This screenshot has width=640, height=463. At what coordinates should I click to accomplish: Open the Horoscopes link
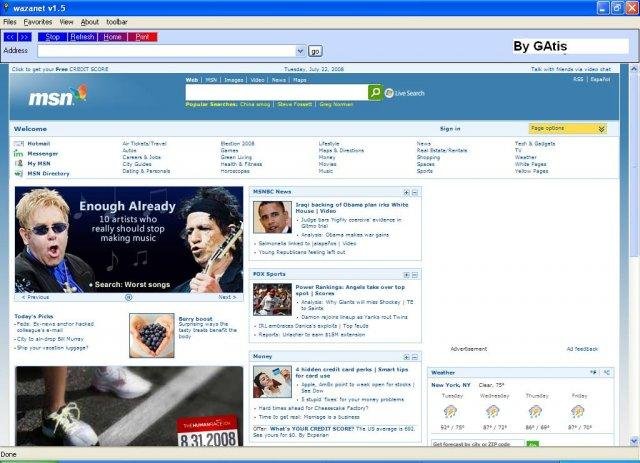click(235, 171)
